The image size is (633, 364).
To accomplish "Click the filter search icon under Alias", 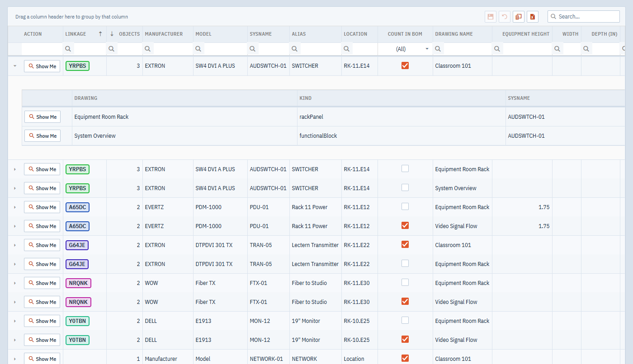I will pos(295,49).
